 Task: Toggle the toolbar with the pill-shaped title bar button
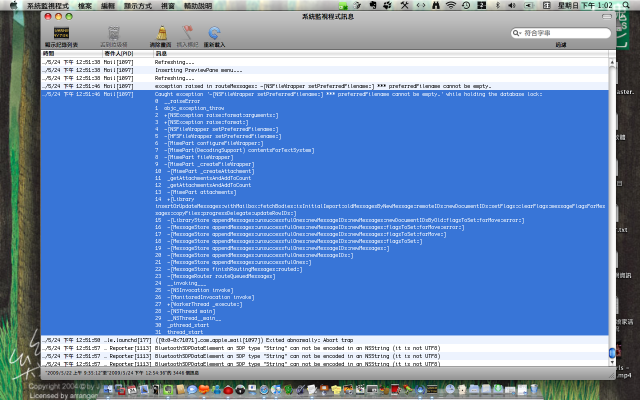tap(607, 17)
